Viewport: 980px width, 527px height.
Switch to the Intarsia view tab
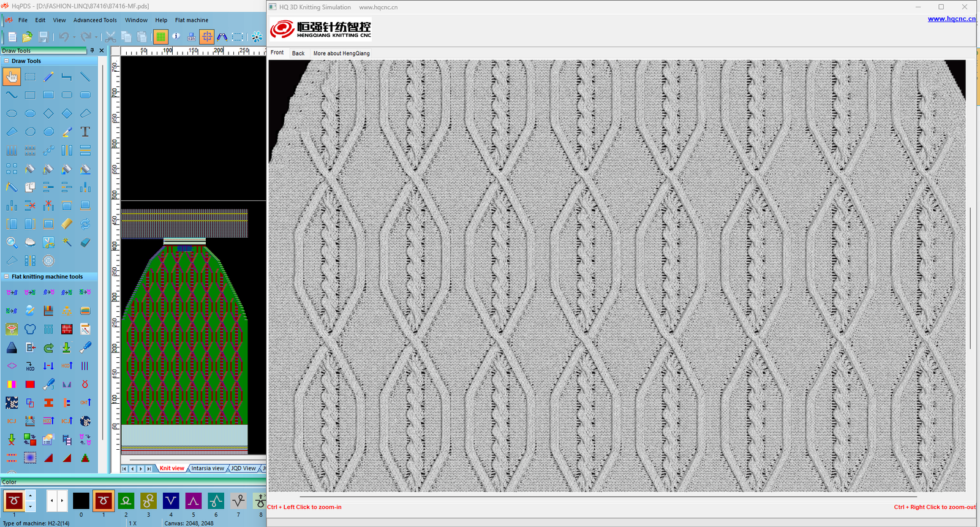tap(208, 468)
